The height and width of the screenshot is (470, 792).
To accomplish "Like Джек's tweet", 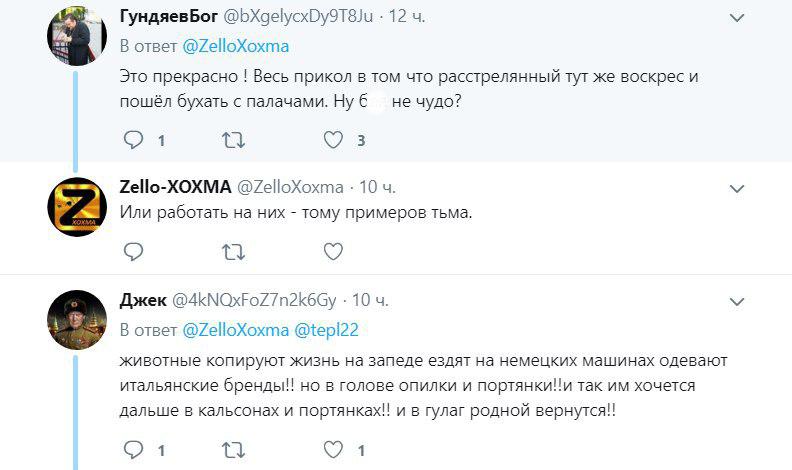I will coord(334,450).
